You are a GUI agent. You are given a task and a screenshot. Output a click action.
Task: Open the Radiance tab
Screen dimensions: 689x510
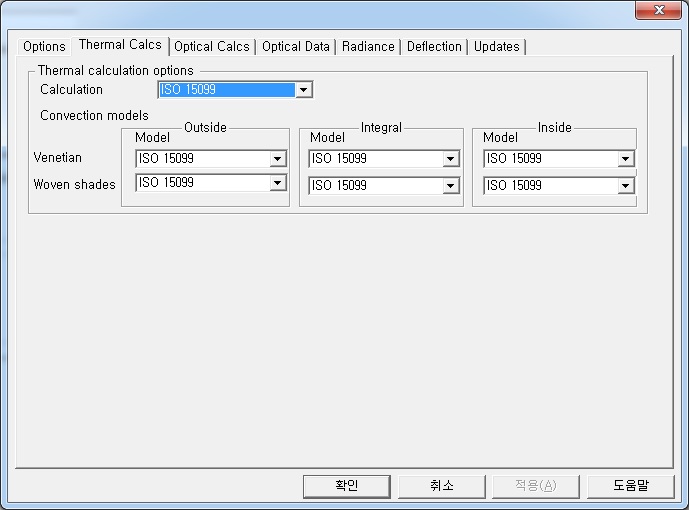pos(368,46)
